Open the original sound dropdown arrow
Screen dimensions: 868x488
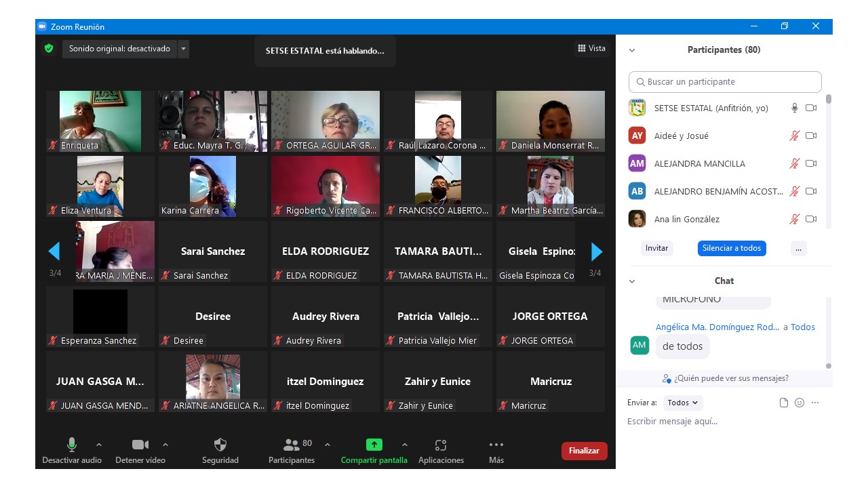coord(183,49)
